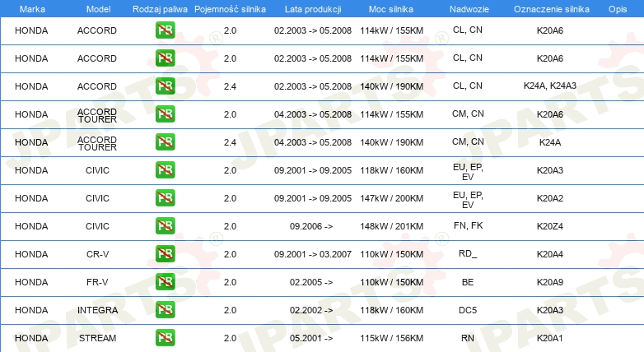This screenshot has width=644, height=352.
Task: Click power value 140kW / 190KM in the CL, CN row
Action: click(391, 86)
